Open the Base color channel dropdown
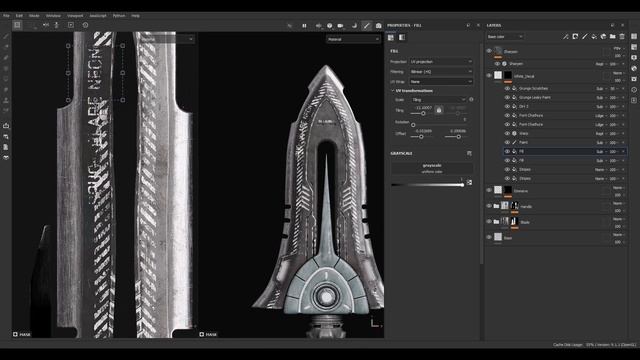The image size is (640, 360). click(505, 37)
